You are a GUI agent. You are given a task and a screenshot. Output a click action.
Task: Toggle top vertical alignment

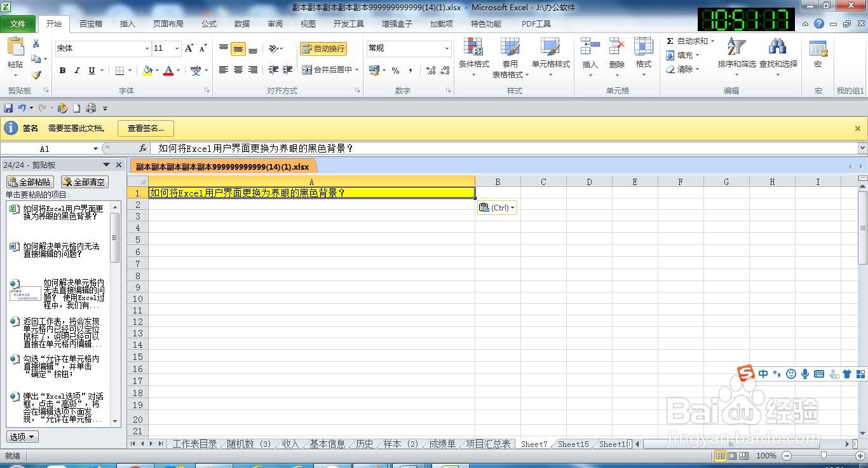click(x=224, y=48)
